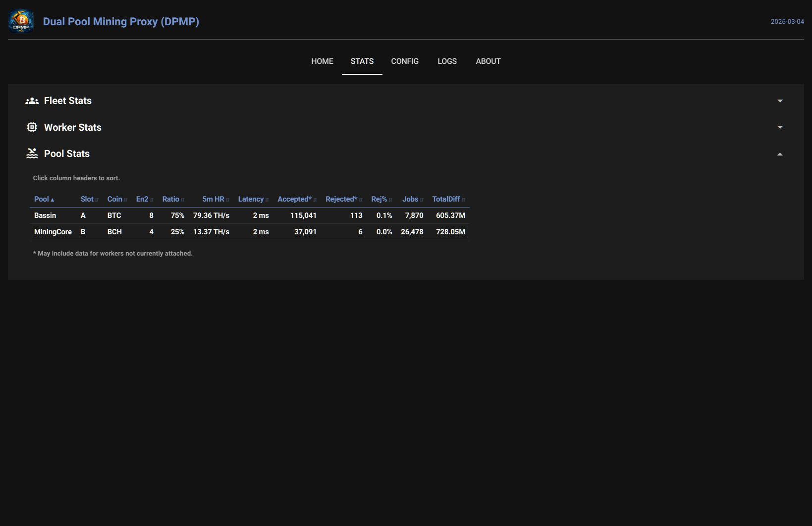This screenshot has width=812, height=526.
Task: Click the DPMP Bitcoin logo icon
Action: pos(21,21)
